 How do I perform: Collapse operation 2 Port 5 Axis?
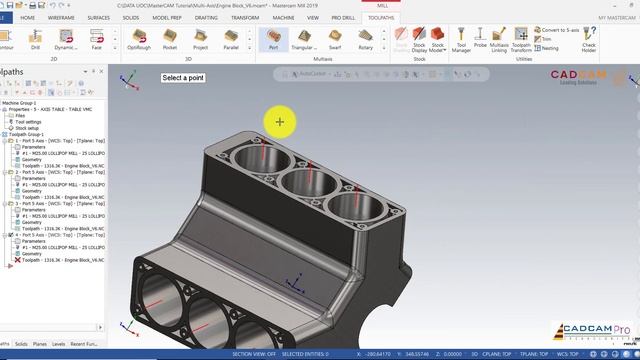click(x=4, y=172)
